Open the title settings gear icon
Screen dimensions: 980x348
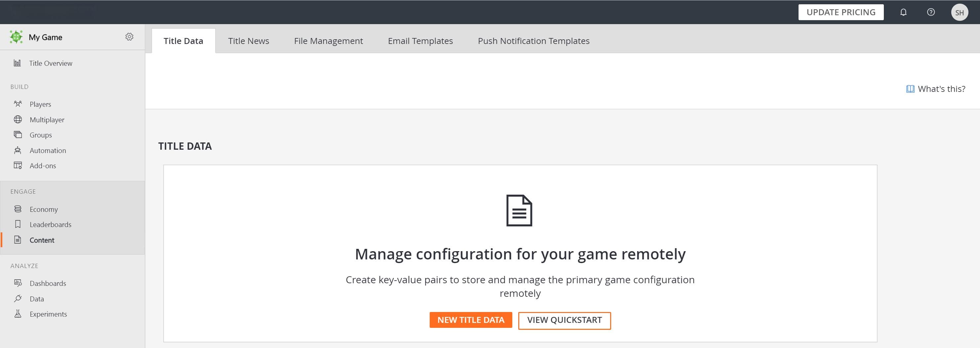[x=129, y=37]
